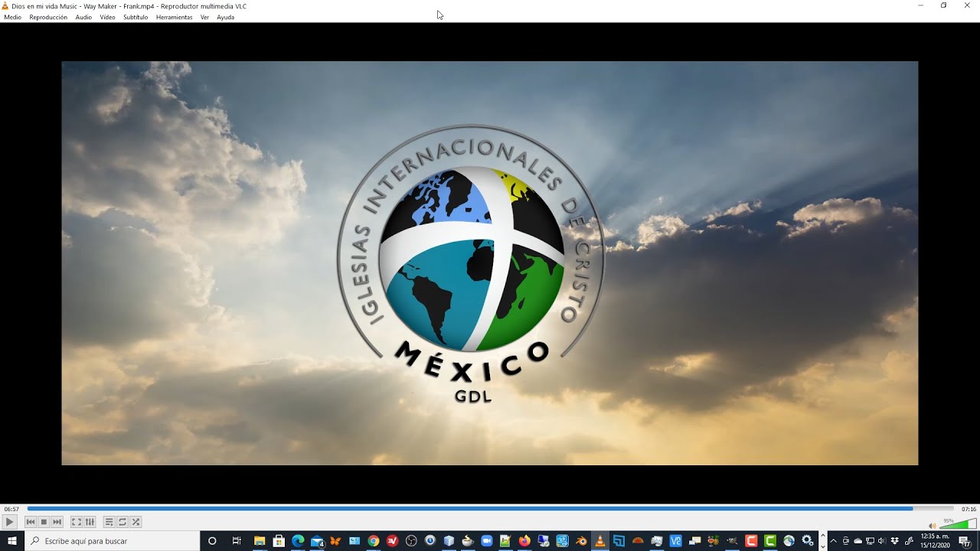This screenshot has height=551, width=980.
Task: Launch Firefox from the taskbar
Action: click(x=524, y=541)
